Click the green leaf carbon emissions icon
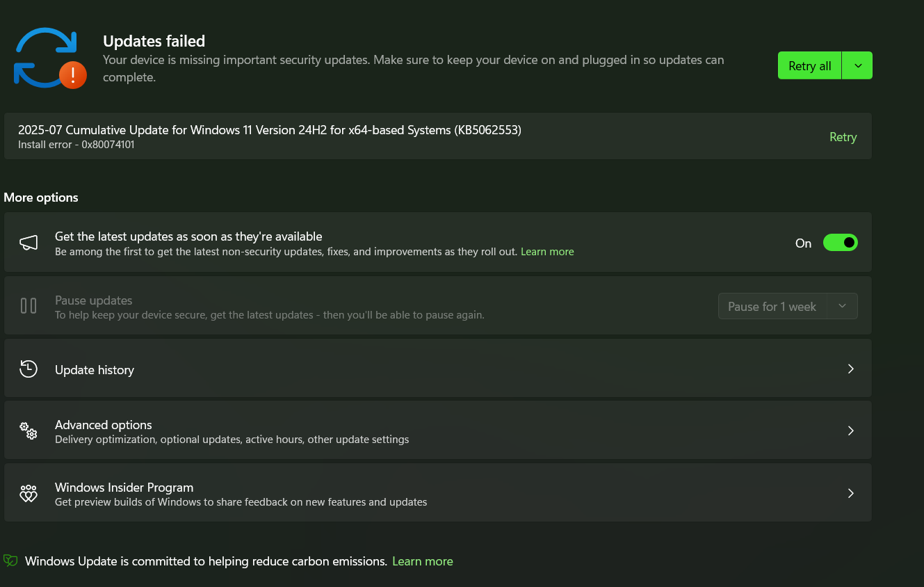924x587 pixels. tap(10, 561)
